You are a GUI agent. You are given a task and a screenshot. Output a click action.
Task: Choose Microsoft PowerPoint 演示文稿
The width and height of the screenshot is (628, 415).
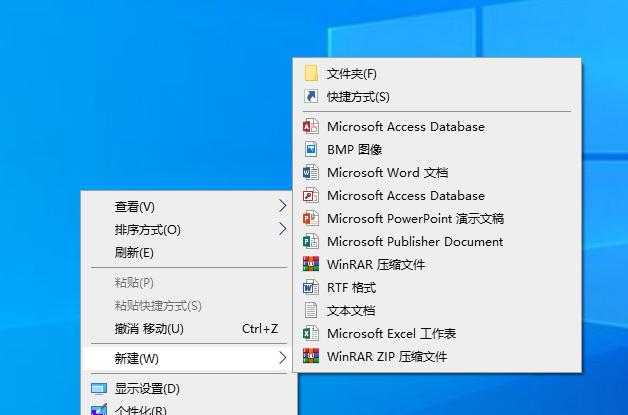[437, 219]
